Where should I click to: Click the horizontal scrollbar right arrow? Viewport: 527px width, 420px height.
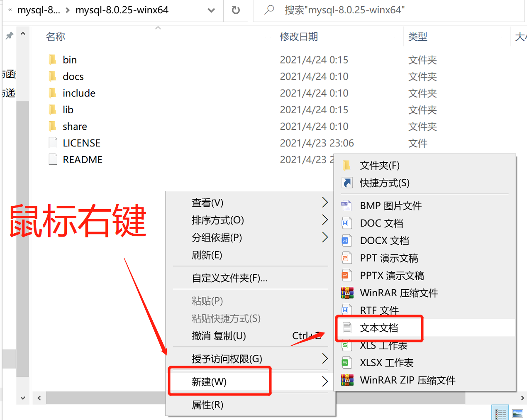tap(522, 398)
